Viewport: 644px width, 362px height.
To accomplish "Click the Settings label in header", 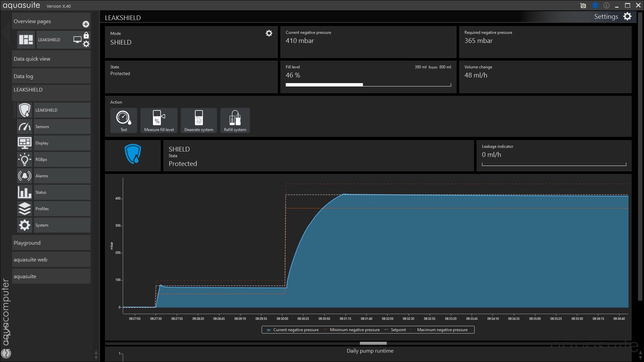I will 606,16.
